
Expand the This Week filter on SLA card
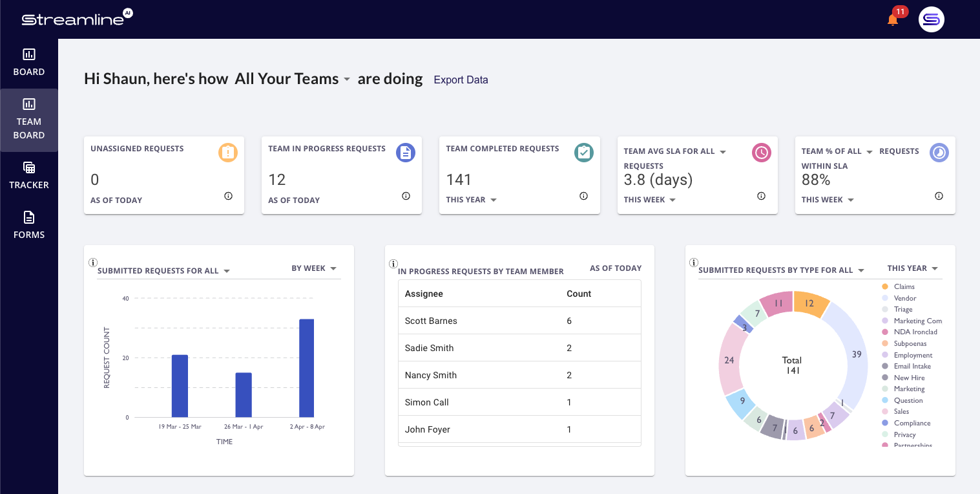tap(650, 200)
